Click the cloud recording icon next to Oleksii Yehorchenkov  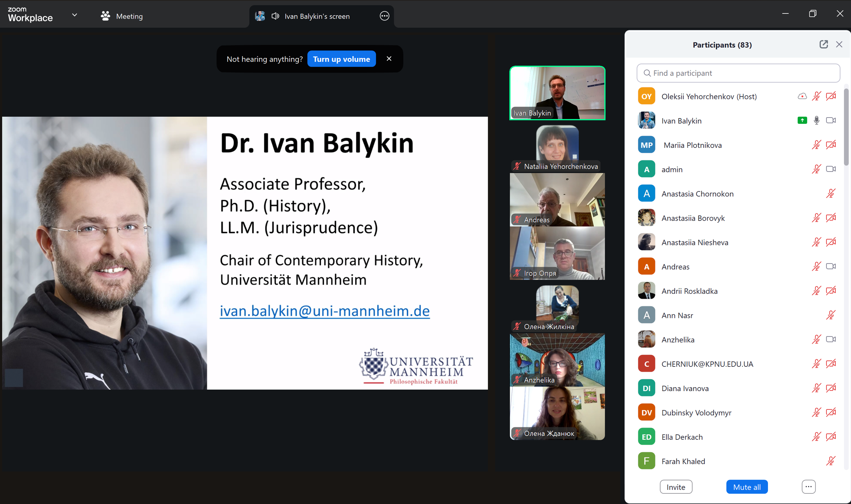pos(802,96)
